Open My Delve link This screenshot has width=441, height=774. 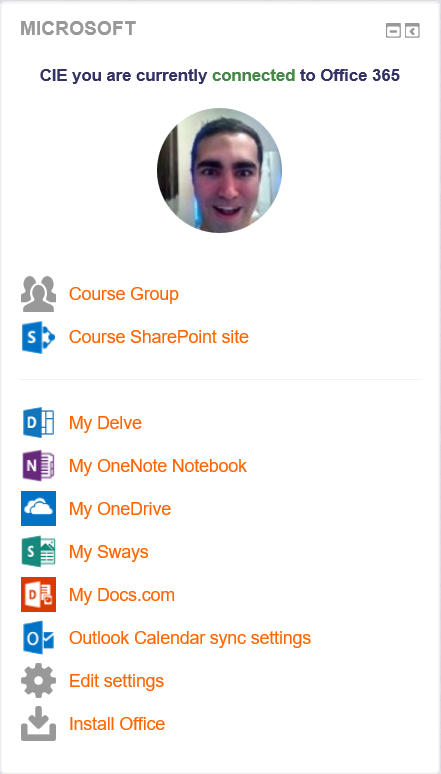coord(105,423)
